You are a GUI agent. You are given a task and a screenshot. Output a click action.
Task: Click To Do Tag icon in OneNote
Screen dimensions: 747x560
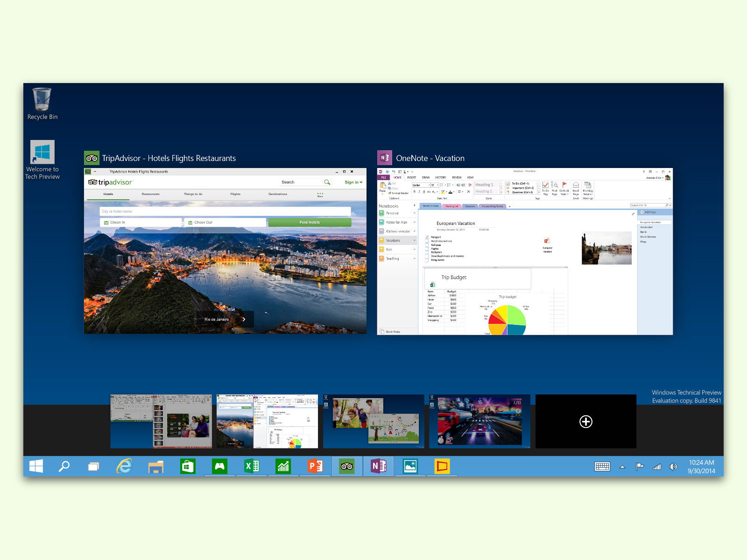coord(545,189)
